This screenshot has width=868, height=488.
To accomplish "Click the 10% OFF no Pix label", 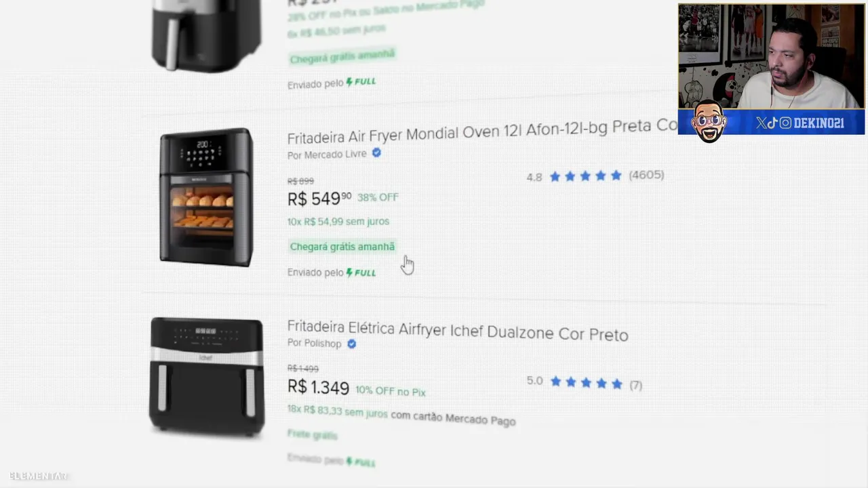I will [x=391, y=391].
